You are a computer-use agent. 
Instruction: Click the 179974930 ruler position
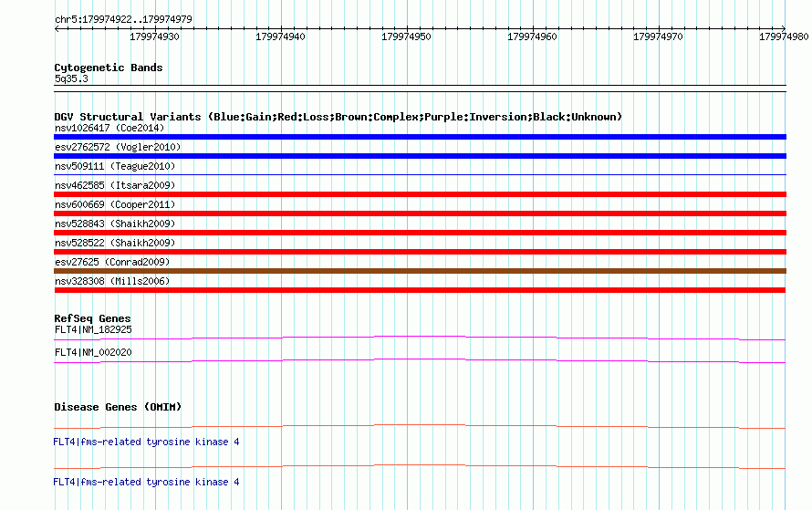tap(154, 36)
